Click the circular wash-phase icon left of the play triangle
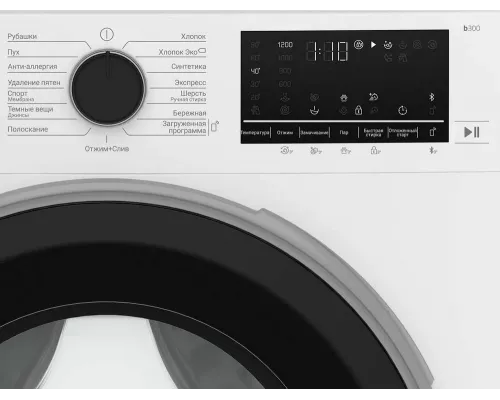500x400 pixels. pos(359,44)
